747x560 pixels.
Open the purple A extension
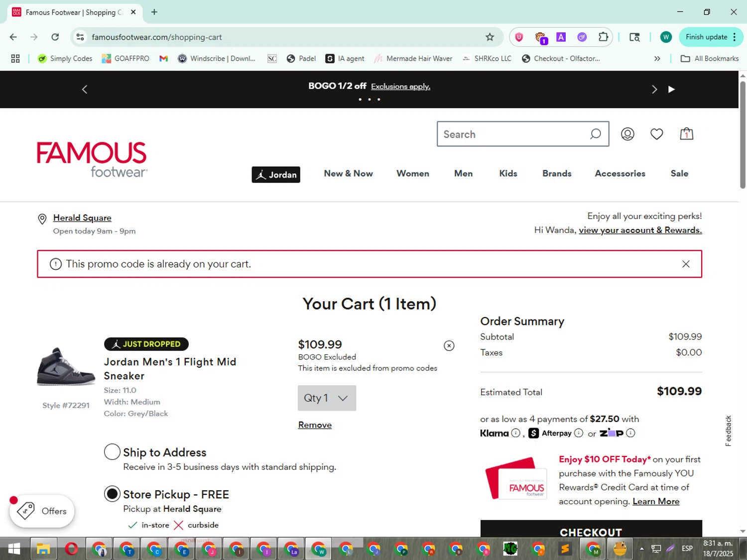point(561,37)
